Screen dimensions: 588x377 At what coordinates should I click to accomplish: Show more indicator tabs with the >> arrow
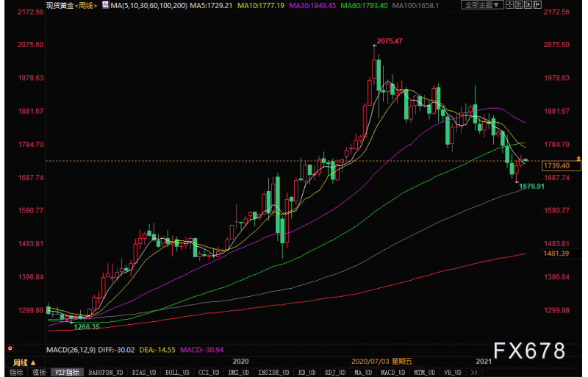(474, 373)
